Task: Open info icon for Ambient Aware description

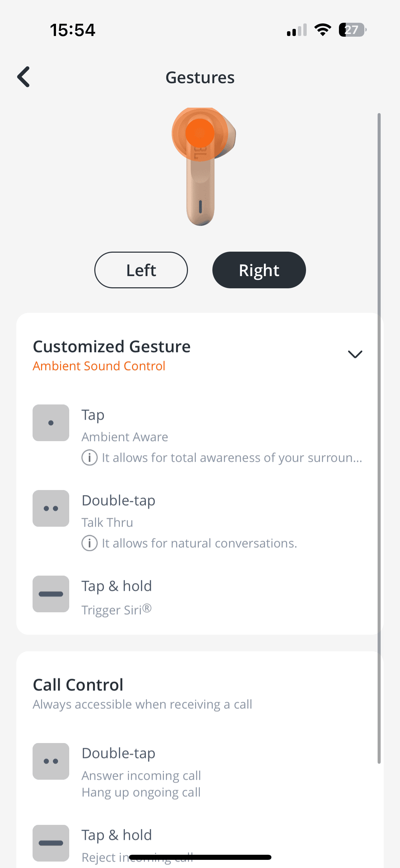Action: point(90,458)
